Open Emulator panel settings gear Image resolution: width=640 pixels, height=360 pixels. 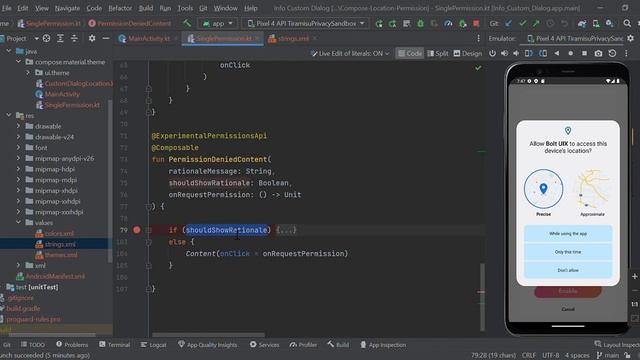[631, 38]
